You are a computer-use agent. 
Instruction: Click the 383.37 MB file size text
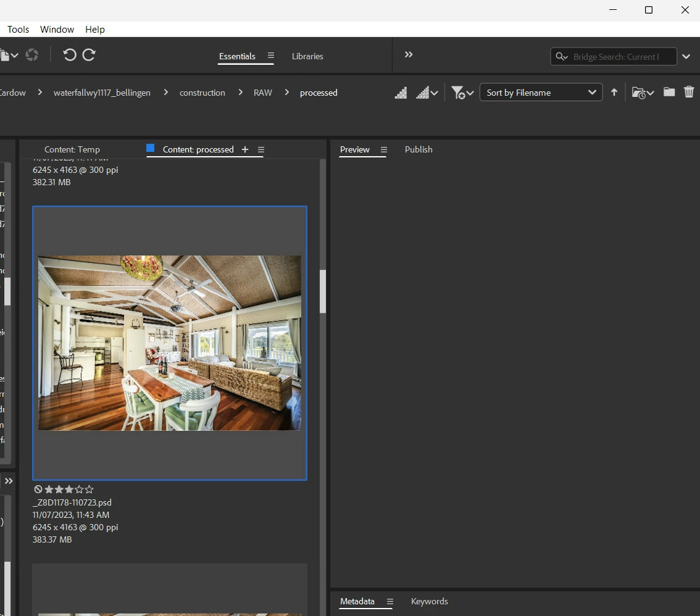point(52,539)
